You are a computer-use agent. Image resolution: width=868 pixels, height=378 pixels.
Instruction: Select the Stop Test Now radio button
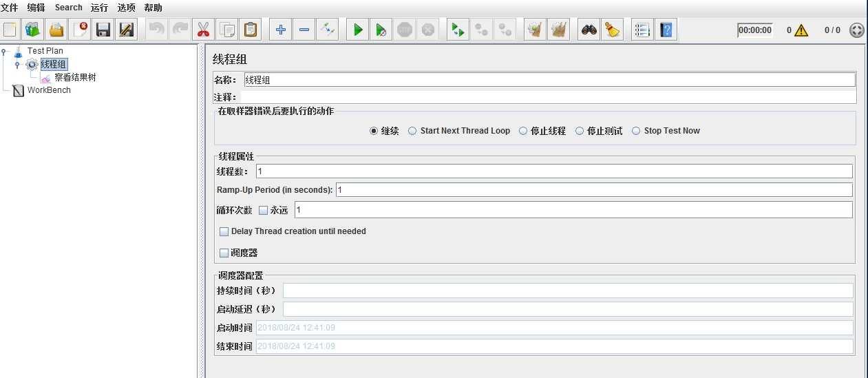click(636, 131)
